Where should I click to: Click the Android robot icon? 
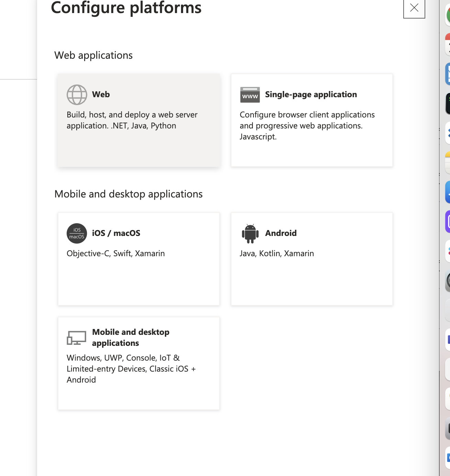[250, 234]
